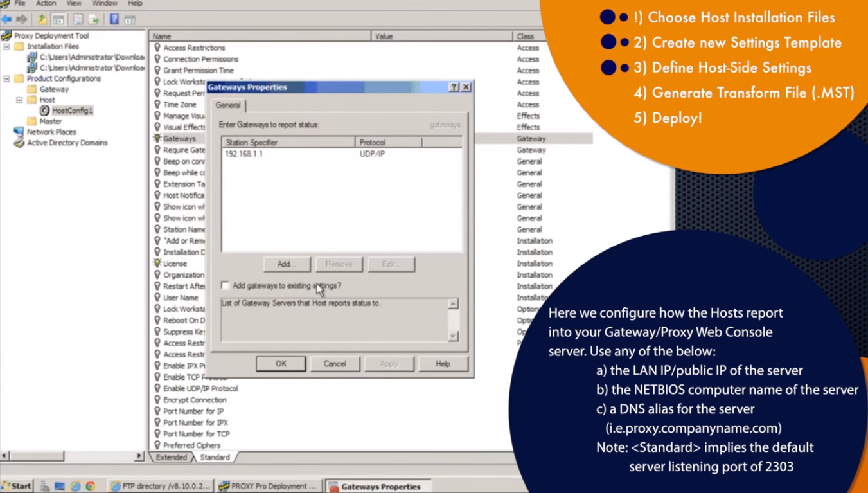
Task: Open help using the question mark toolbar icon
Action: point(112,19)
